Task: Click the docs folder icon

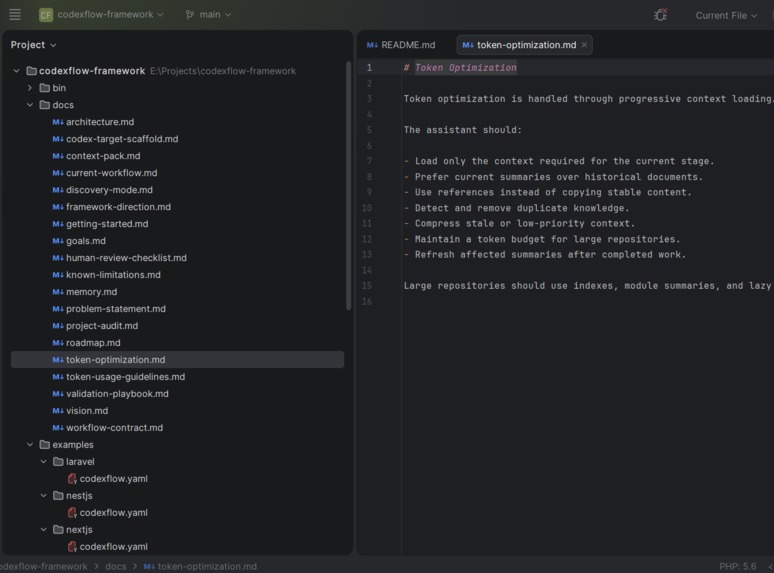Action: 44,105
